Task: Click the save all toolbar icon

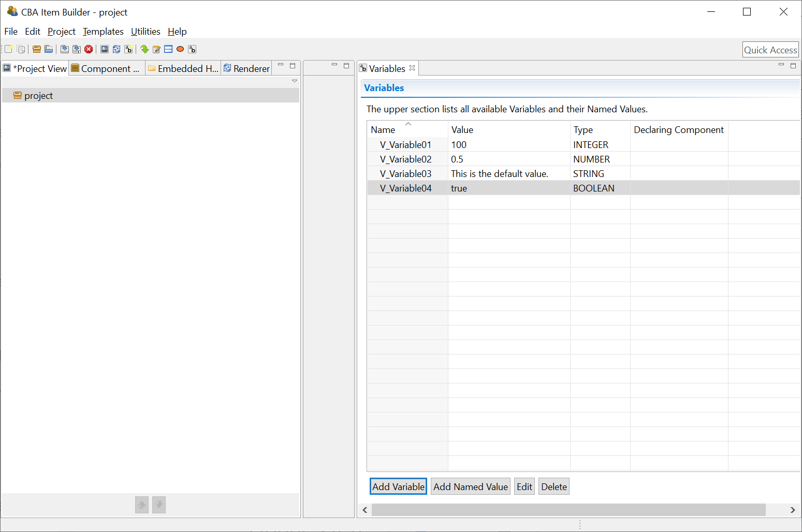Action: click(77, 49)
